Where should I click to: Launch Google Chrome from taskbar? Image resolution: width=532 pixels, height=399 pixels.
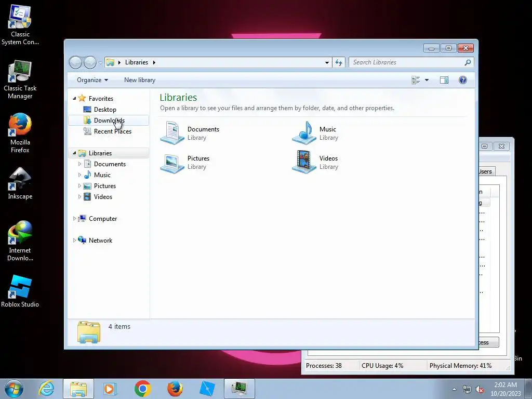tap(142, 389)
